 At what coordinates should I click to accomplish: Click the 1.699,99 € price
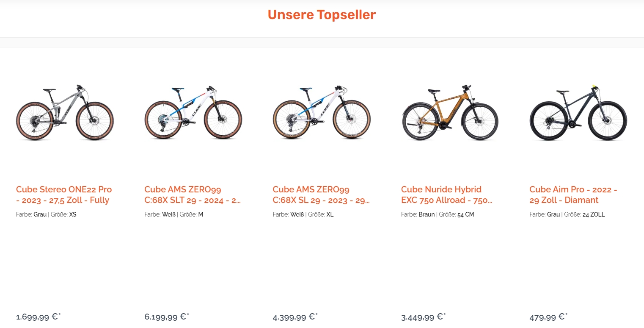coord(39,317)
